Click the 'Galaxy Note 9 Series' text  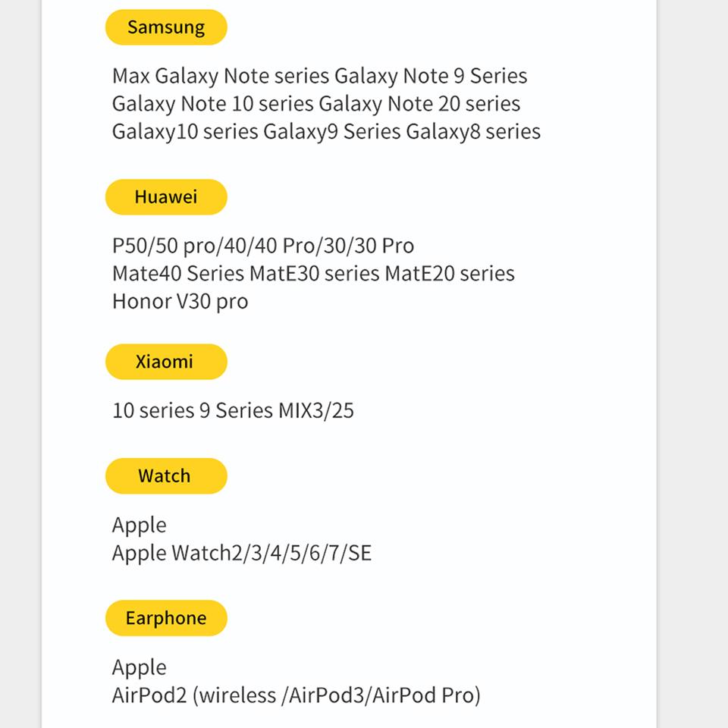[431, 76]
